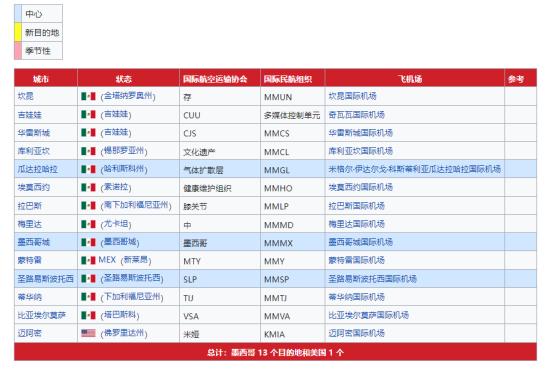Click the yellow 新目的地 legend swatch

18,32
